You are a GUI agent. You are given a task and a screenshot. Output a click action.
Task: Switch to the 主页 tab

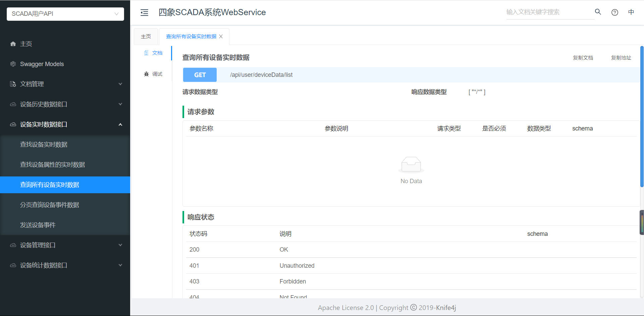pos(146,37)
